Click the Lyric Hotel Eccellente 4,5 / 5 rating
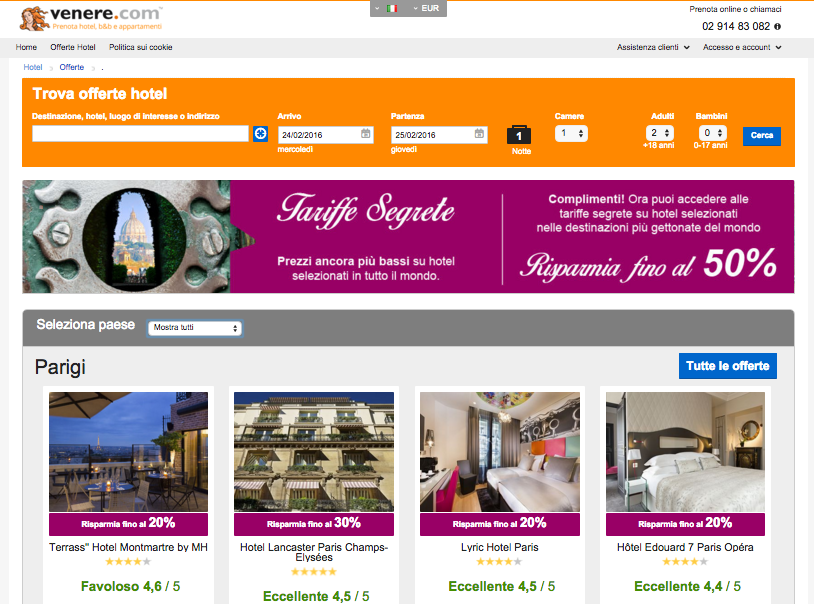 pyautogui.click(x=501, y=586)
